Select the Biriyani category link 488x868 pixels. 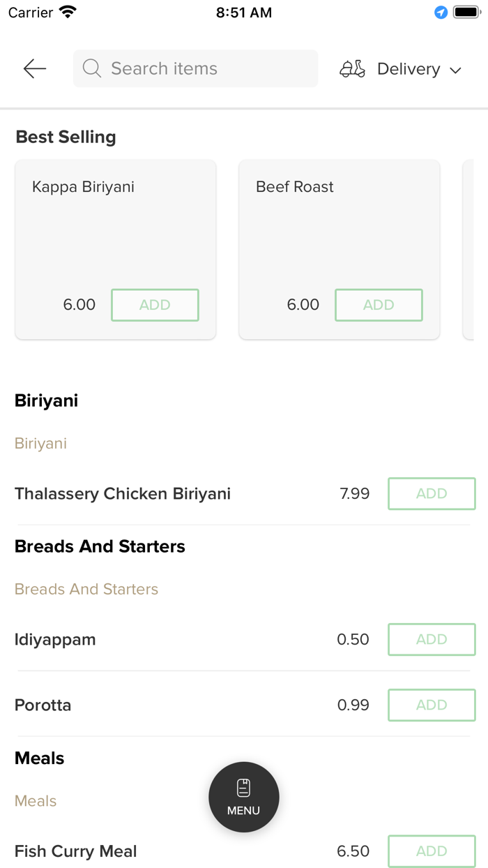(x=40, y=444)
